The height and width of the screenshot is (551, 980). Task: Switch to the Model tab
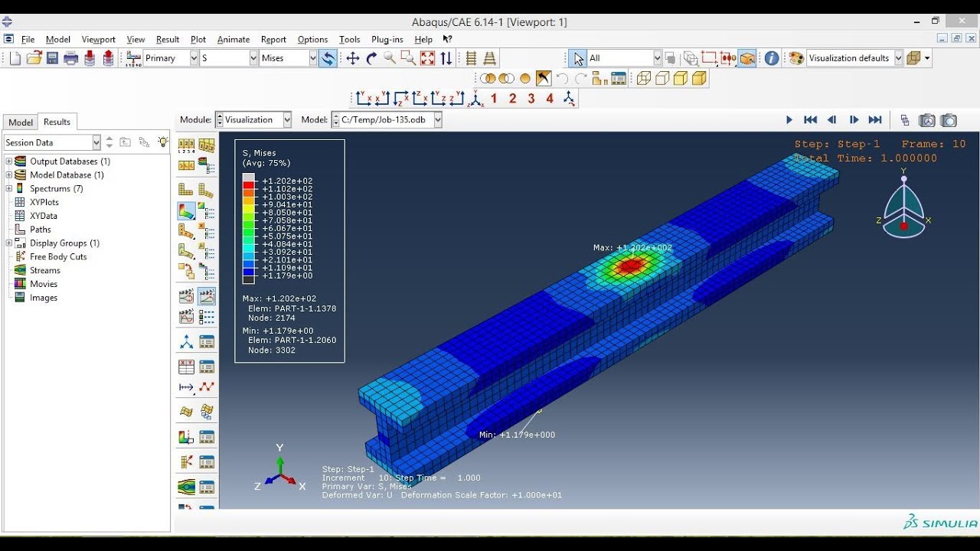pyautogui.click(x=21, y=122)
